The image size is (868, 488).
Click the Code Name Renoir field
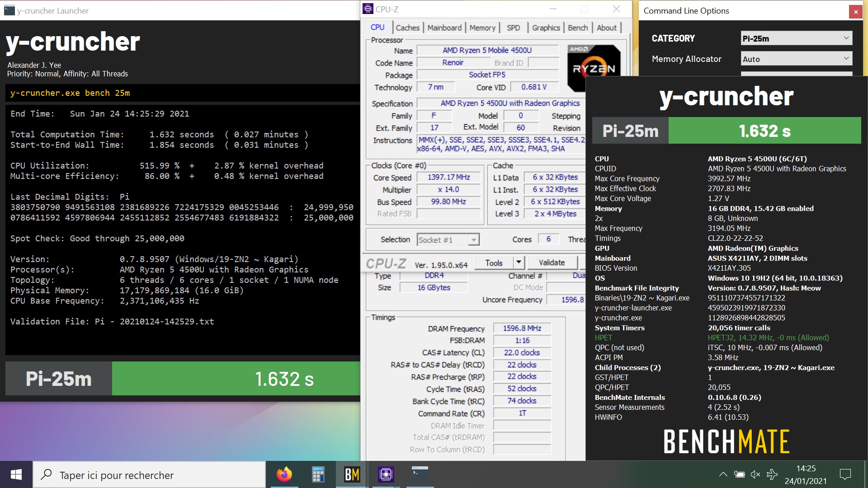(453, 63)
